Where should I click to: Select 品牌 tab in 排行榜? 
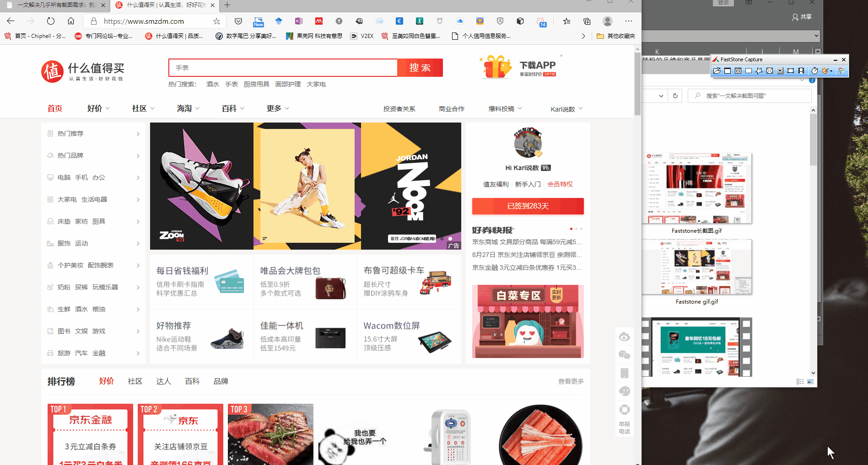(x=221, y=381)
